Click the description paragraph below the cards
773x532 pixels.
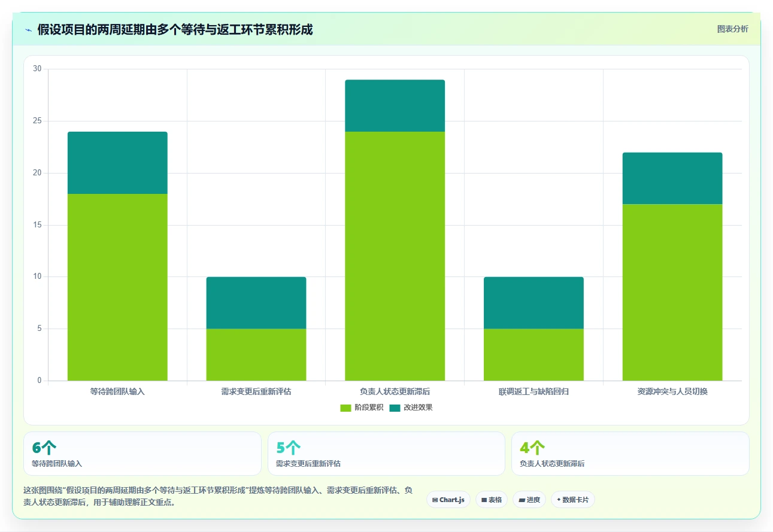click(x=218, y=497)
